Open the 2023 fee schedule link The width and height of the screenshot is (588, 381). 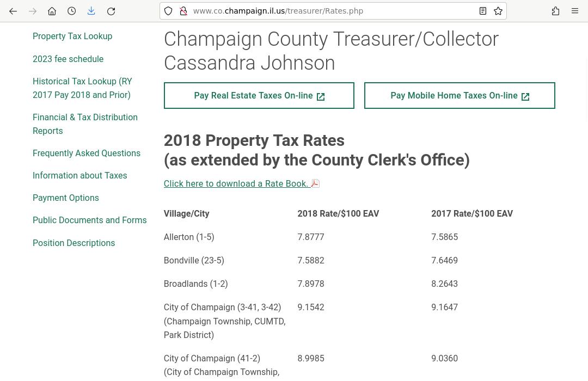pyautogui.click(x=68, y=59)
